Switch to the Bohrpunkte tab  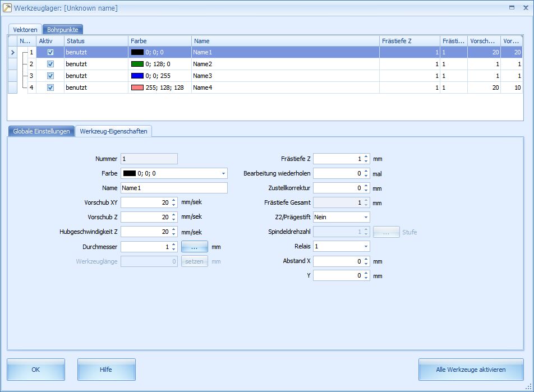click(x=63, y=29)
